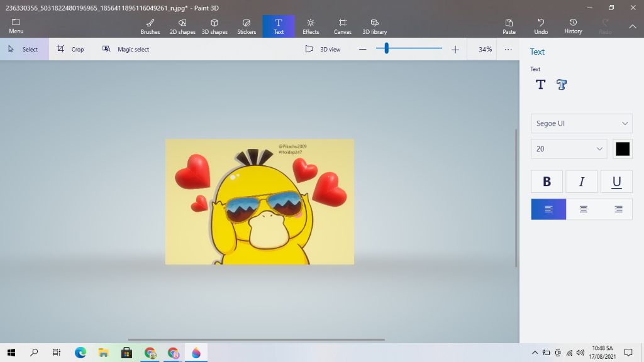Activate Magic select

(126, 49)
